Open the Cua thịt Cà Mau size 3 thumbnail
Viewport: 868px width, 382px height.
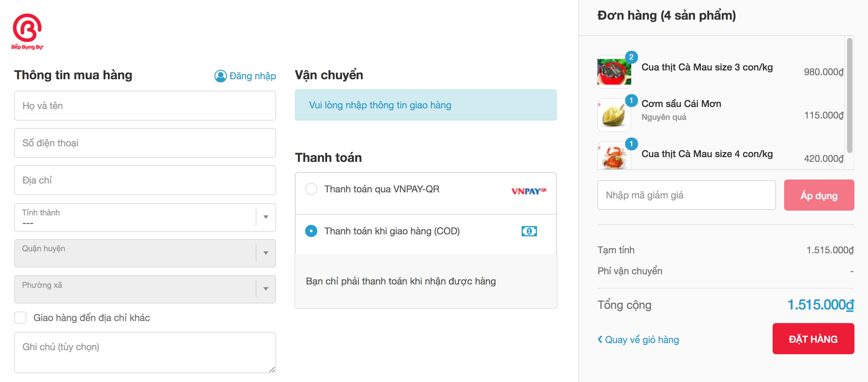pyautogui.click(x=614, y=72)
